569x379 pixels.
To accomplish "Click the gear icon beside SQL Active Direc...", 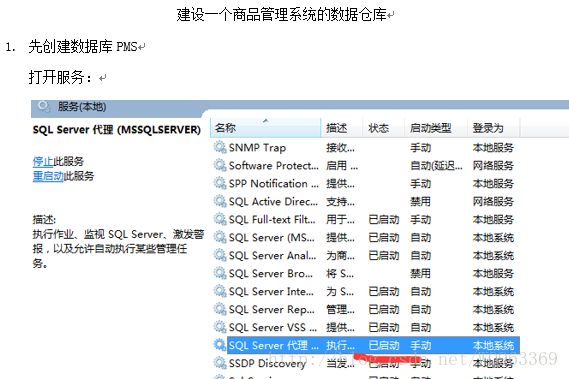I will point(220,201).
